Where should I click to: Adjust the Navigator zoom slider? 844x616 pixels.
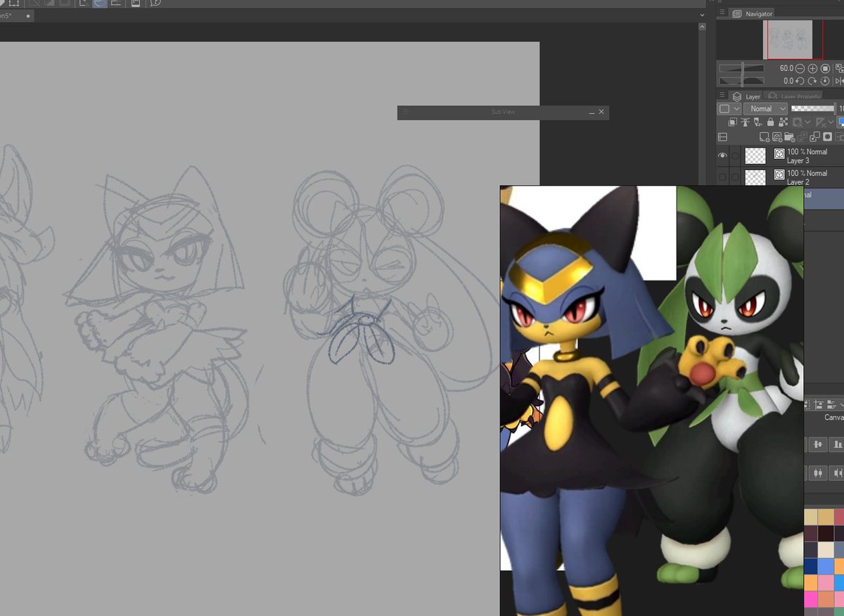(x=741, y=68)
